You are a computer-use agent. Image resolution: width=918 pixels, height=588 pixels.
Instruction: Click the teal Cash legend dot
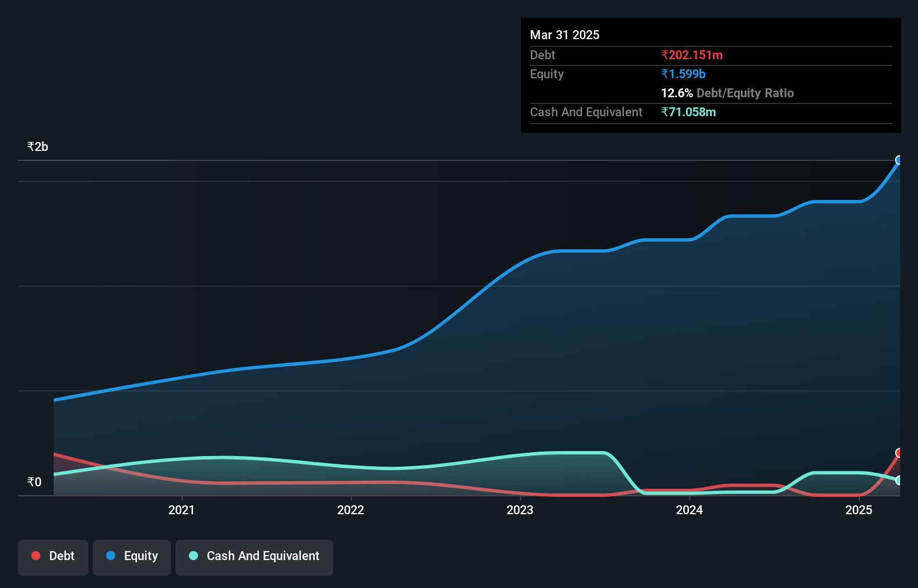click(x=193, y=556)
